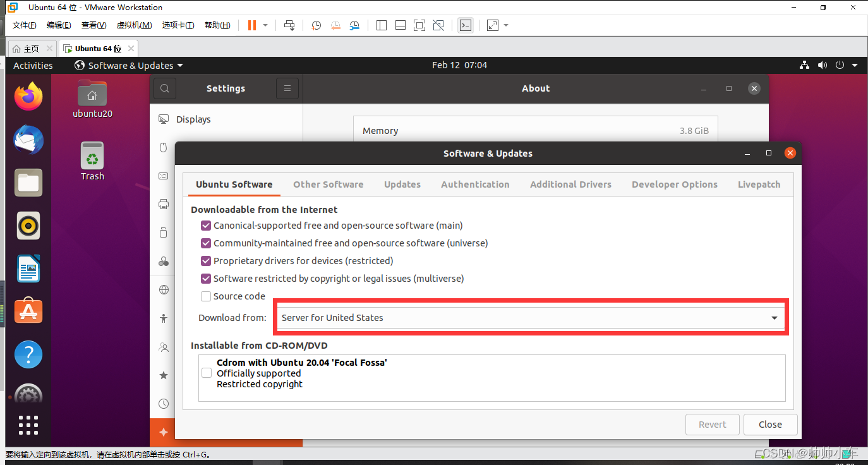Open Ubuntu Software store from the dock
The width and height of the screenshot is (868, 465).
[x=28, y=311]
